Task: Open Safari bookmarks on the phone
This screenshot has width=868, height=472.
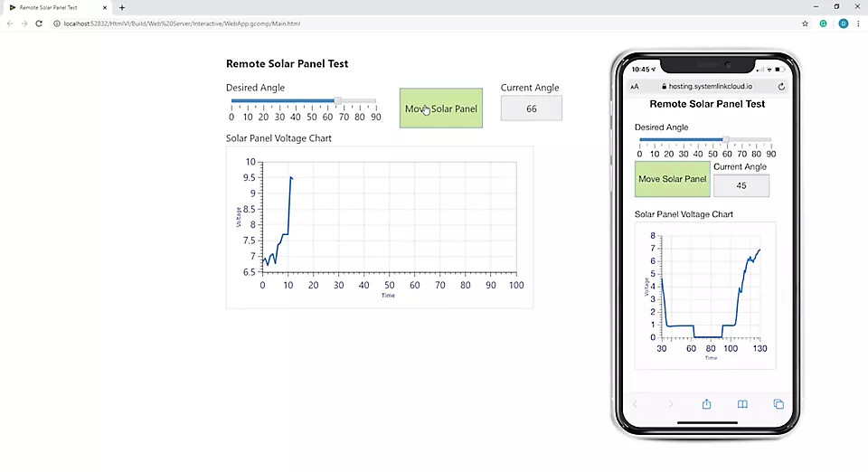Action: [x=742, y=404]
